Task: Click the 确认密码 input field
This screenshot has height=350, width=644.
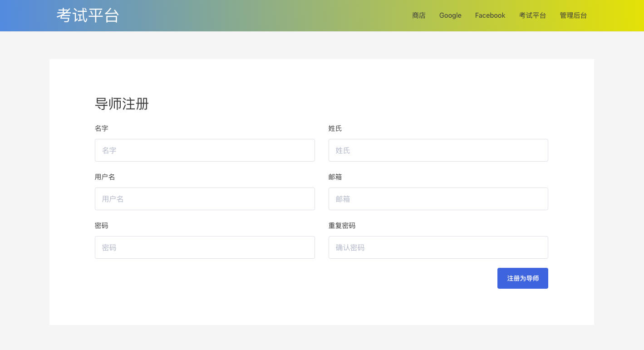Action: (438, 247)
